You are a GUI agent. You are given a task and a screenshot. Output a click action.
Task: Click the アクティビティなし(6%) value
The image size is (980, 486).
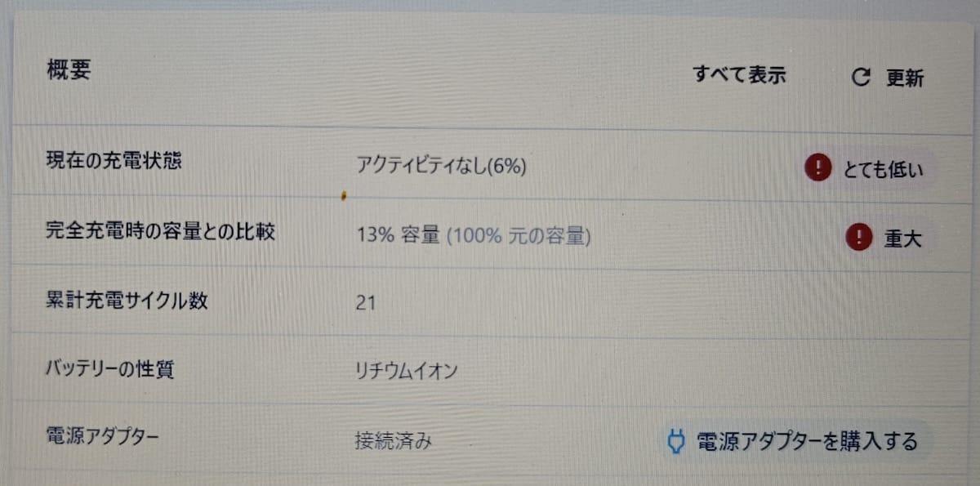point(441,166)
